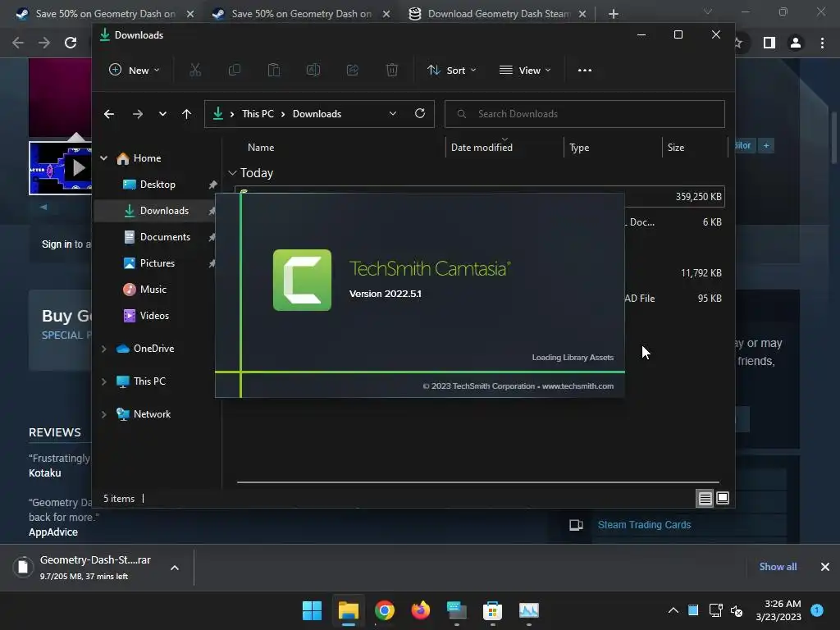Image resolution: width=840 pixels, height=630 pixels.
Task: Click This PC in address breadcrumb
Action: (258, 114)
